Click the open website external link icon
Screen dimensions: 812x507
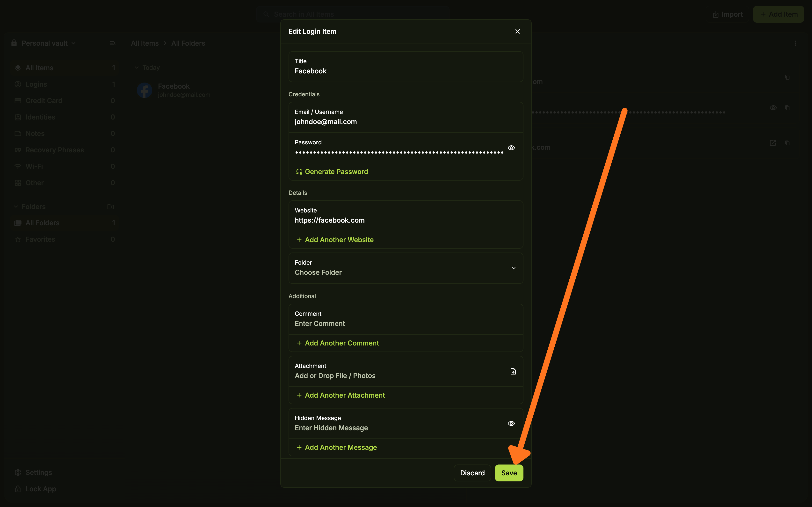pos(773,143)
